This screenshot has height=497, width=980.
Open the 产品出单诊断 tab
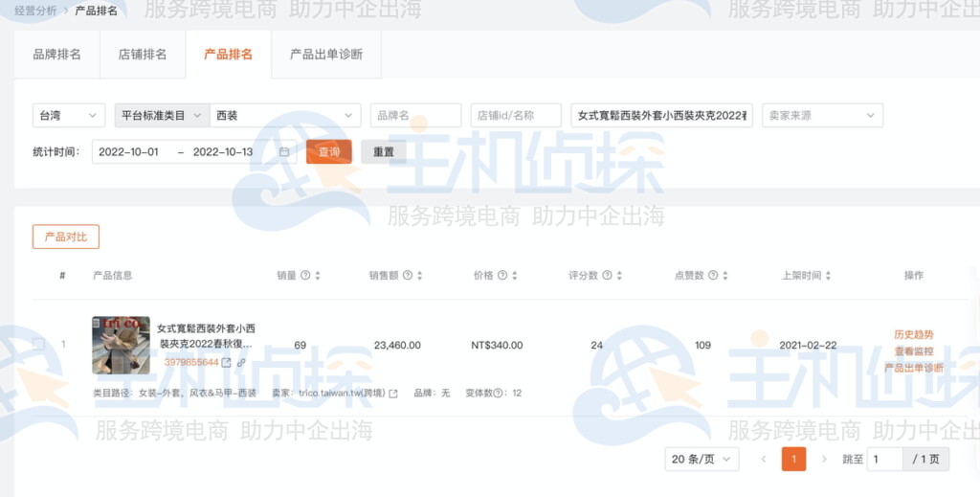click(326, 55)
